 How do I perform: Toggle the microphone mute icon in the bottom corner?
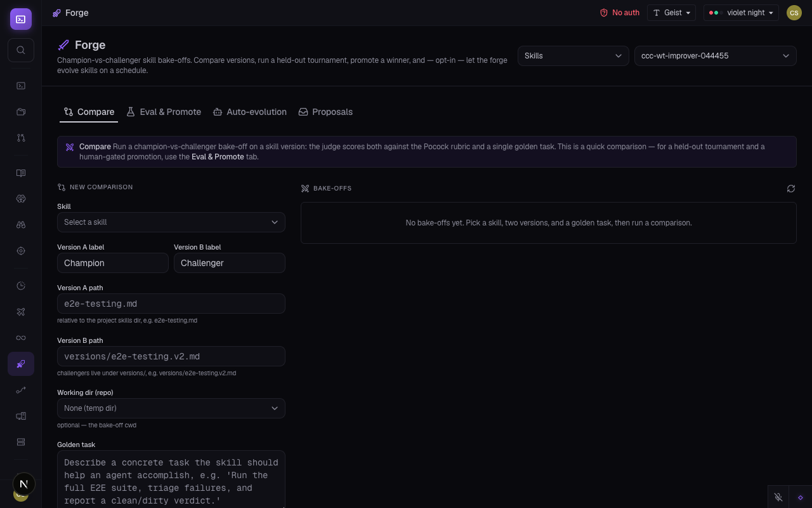[x=778, y=498]
